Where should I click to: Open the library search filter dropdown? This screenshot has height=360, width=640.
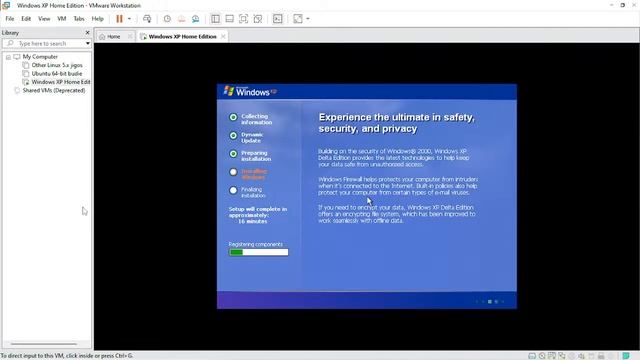point(88,43)
